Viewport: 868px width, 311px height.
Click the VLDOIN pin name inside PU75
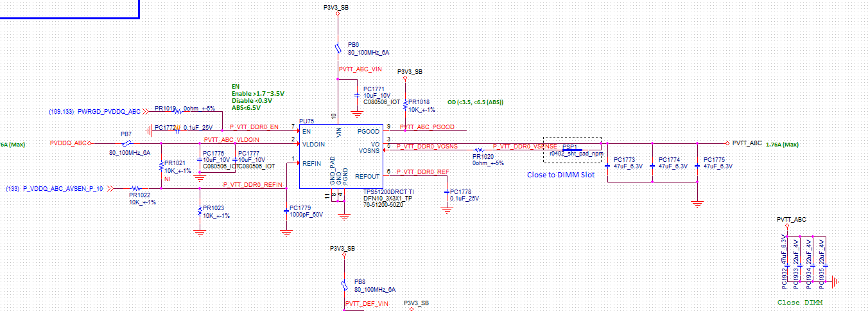tap(315, 144)
